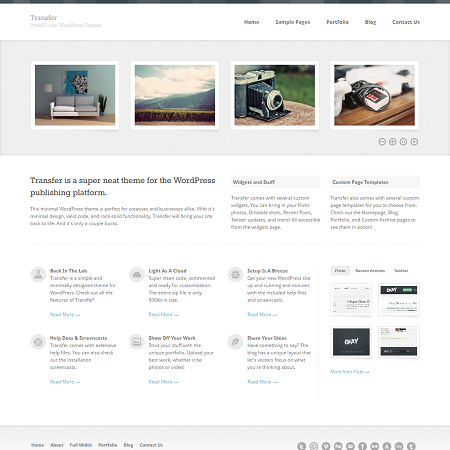This screenshot has height=450, width=450.
Task: Click the More from Flickr link
Action: tap(350, 372)
